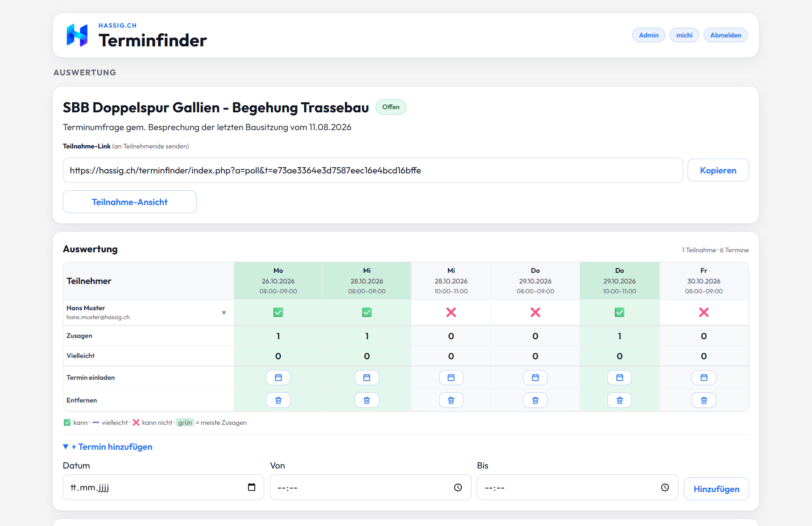
Task: Delete the Do 29.10.2026 10:00 slot trash icon
Action: click(x=620, y=400)
